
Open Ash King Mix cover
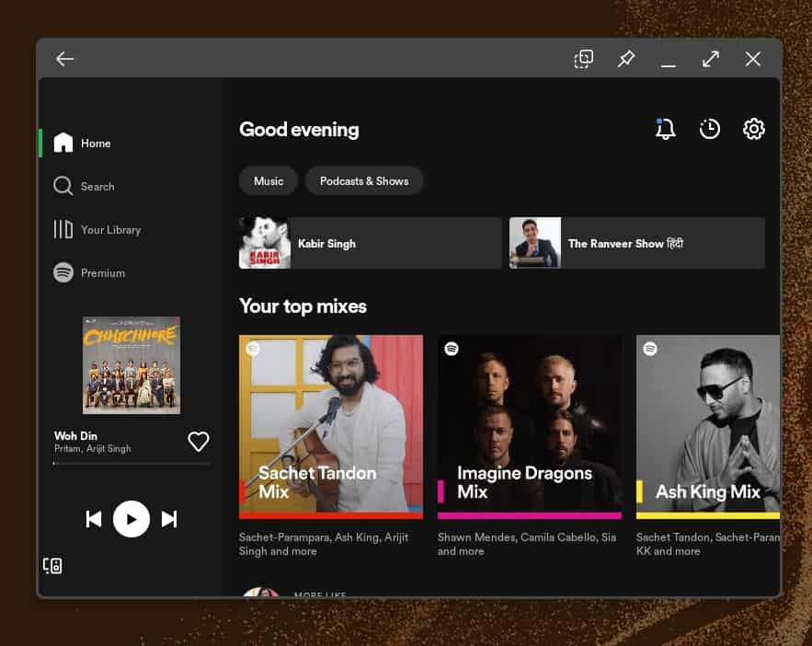[708, 427]
